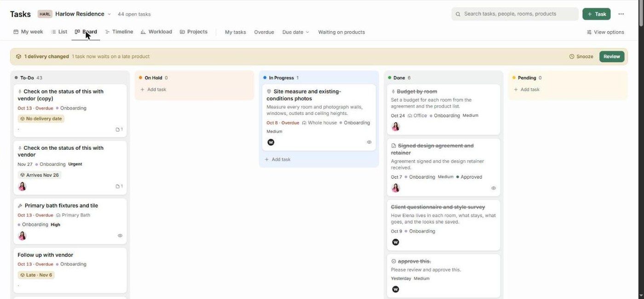Image resolution: width=644 pixels, height=299 pixels.
Task: Click the eye icon on Primary bath fixtures card
Action: click(120, 236)
